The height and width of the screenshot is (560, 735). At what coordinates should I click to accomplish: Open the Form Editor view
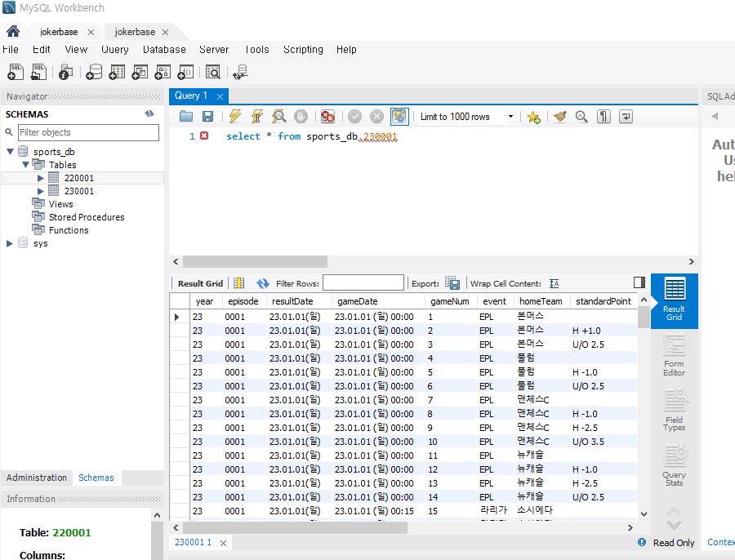(674, 355)
